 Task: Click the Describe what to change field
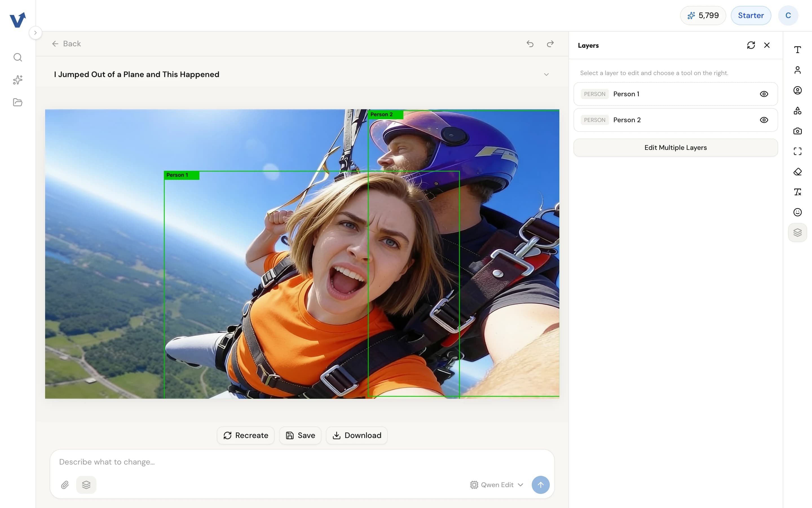point(302,462)
